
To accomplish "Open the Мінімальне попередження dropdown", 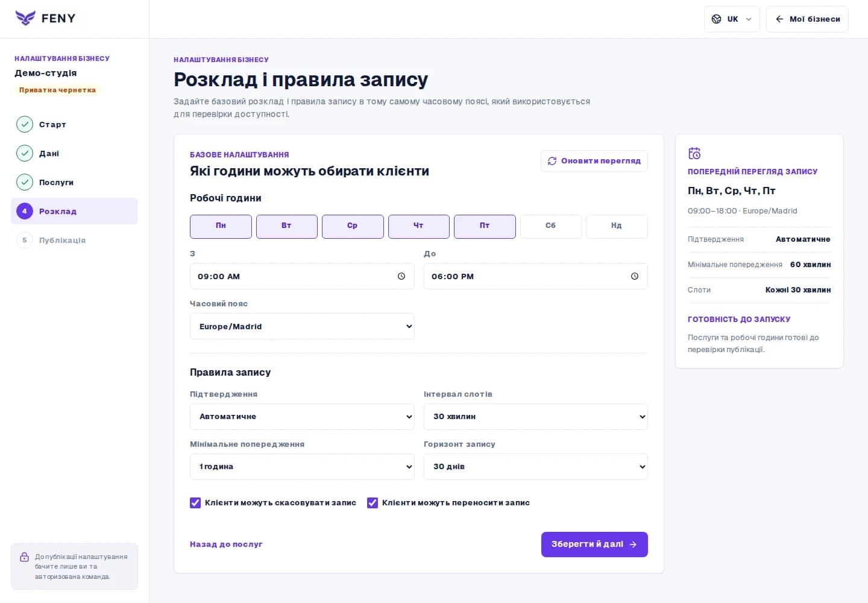I will (302, 467).
